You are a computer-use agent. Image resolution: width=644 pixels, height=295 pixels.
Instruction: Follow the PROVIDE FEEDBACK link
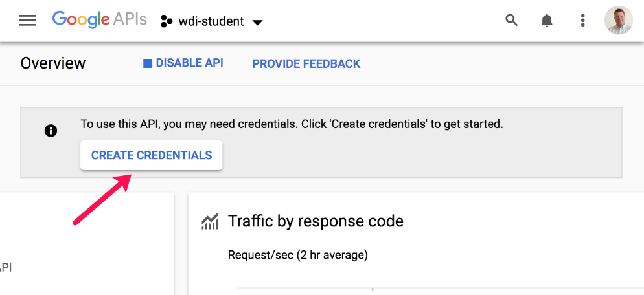[306, 63]
